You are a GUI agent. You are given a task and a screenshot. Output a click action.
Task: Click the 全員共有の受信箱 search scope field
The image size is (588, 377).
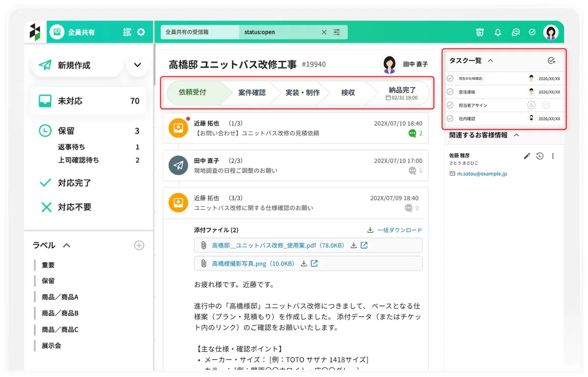point(200,32)
